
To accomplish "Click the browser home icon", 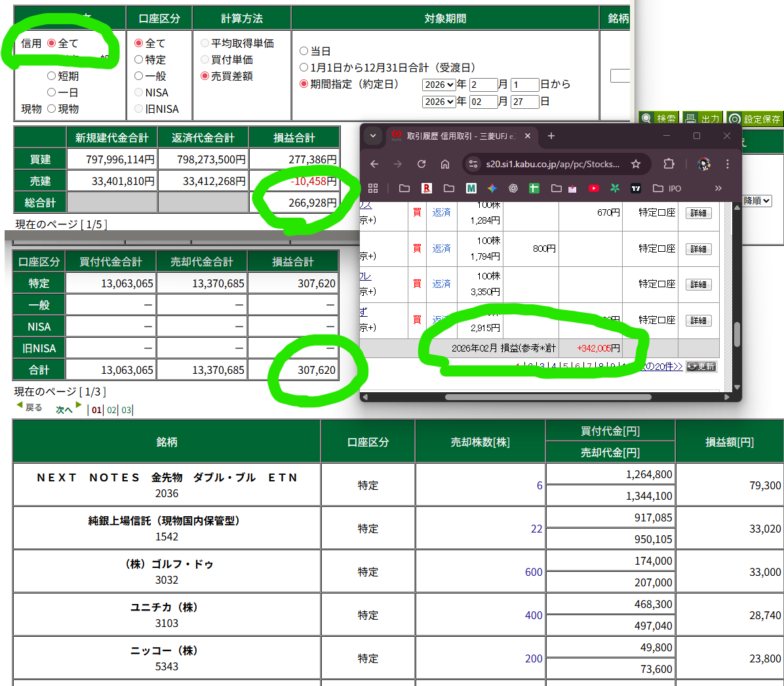I will 445,164.
